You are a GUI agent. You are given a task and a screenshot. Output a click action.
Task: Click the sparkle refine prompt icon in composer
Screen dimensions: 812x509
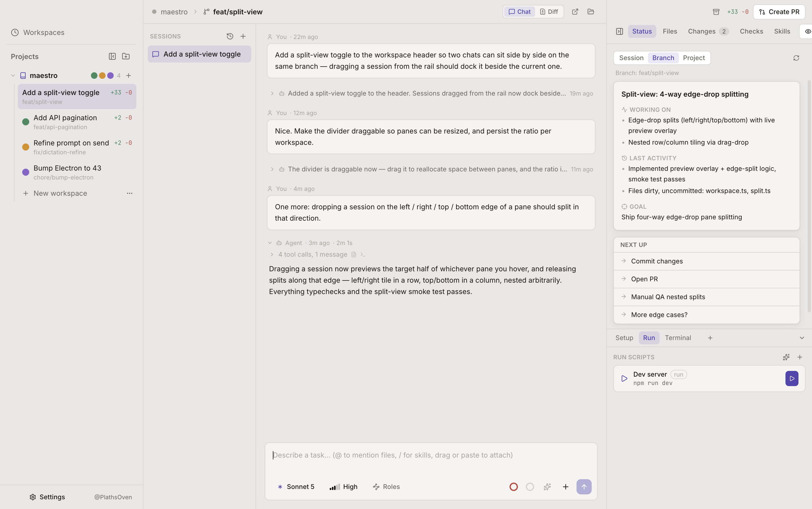pyautogui.click(x=547, y=487)
